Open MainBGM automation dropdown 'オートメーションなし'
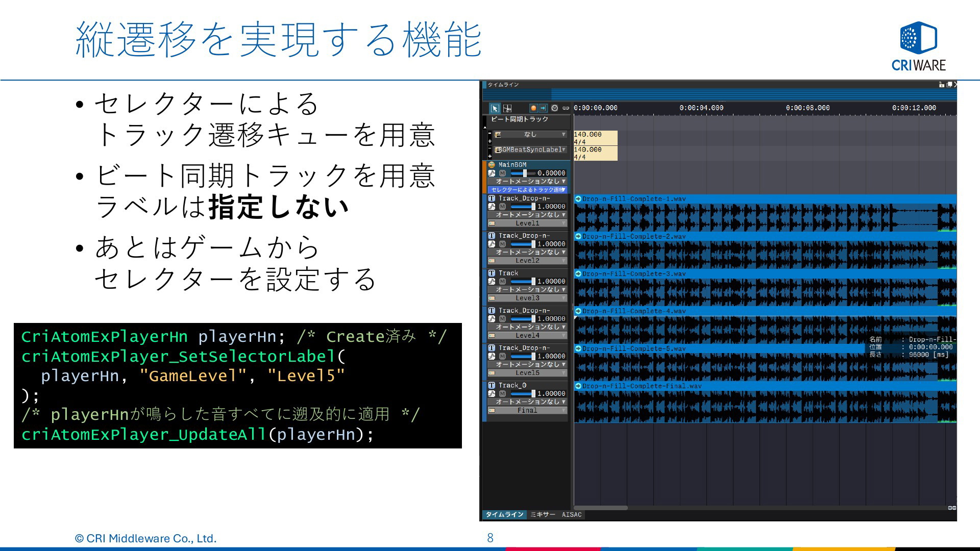980x551 pixels. (528, 182)
